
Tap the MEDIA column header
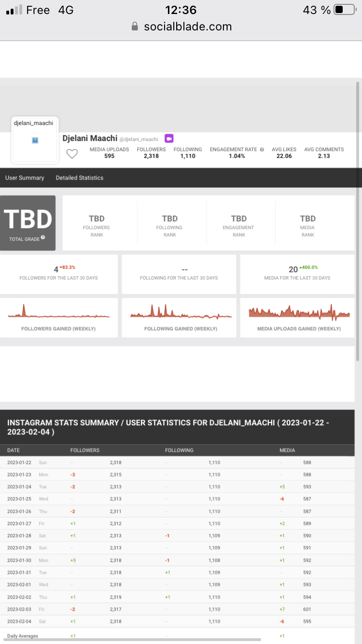click(x=287, y=450)
